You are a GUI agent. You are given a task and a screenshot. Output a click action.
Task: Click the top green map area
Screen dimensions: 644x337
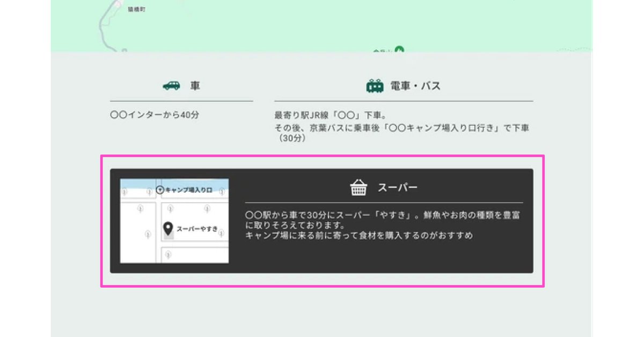[x=322, y=26]
